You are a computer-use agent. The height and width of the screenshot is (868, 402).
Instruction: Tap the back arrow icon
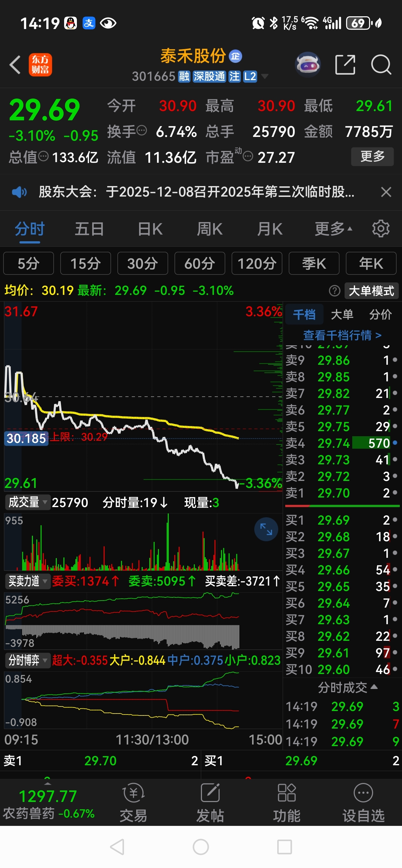coord(15,65)
